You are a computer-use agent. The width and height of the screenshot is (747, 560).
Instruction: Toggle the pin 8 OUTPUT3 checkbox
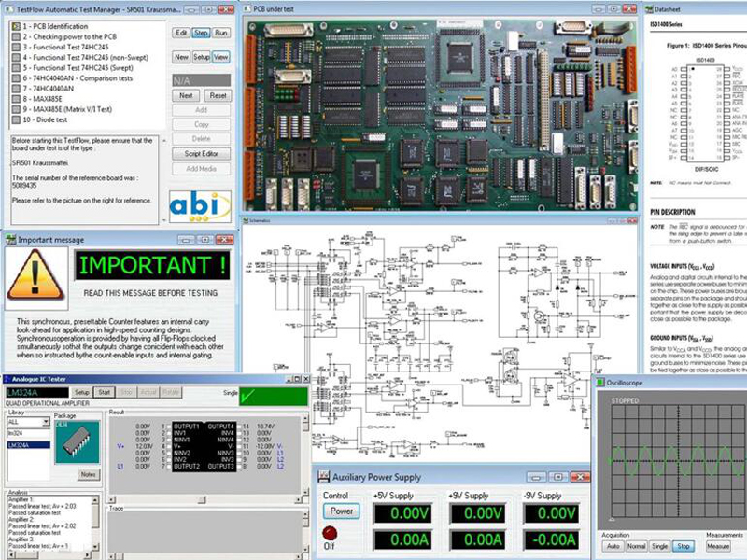coord(239,466)
